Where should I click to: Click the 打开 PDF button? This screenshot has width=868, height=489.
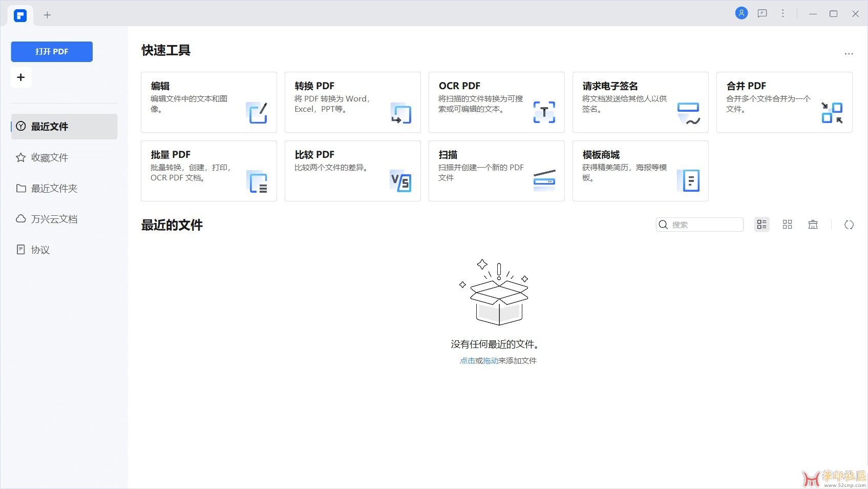coord(52,52)
